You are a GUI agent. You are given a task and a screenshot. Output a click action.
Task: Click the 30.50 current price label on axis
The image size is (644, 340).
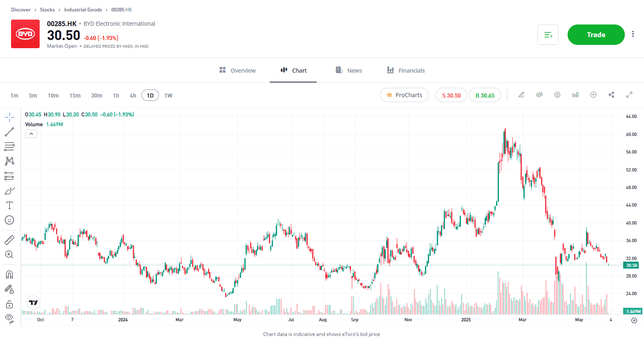point(631,265)
